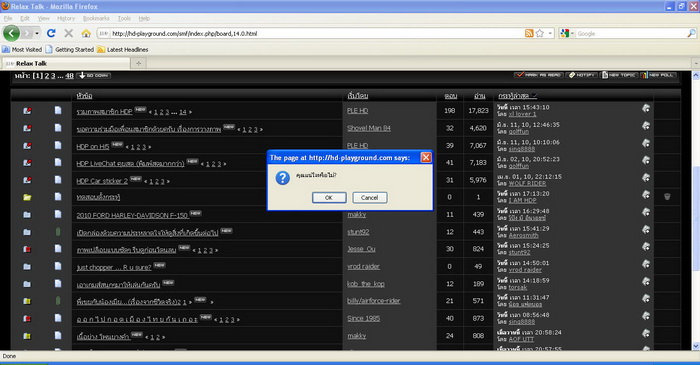Open the Bookmarks menu
The width and height of the screenshot is (700, 365).
click(96, 18)
